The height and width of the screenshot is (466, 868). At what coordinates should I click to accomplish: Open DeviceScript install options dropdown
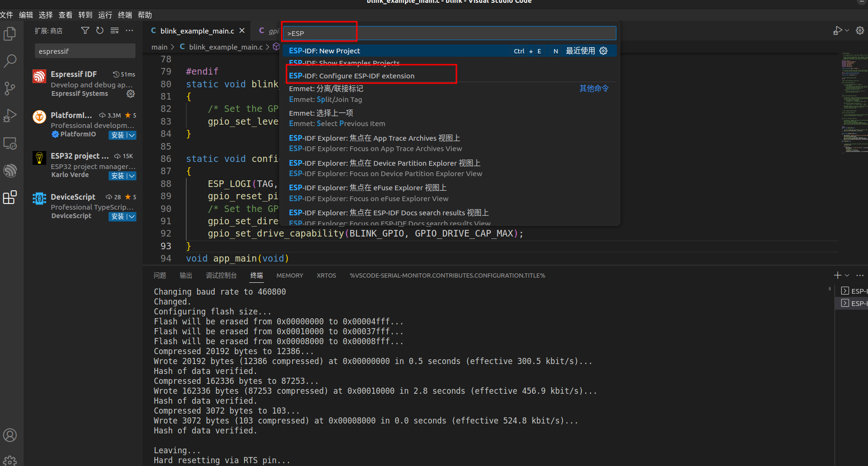pos(131,216)
